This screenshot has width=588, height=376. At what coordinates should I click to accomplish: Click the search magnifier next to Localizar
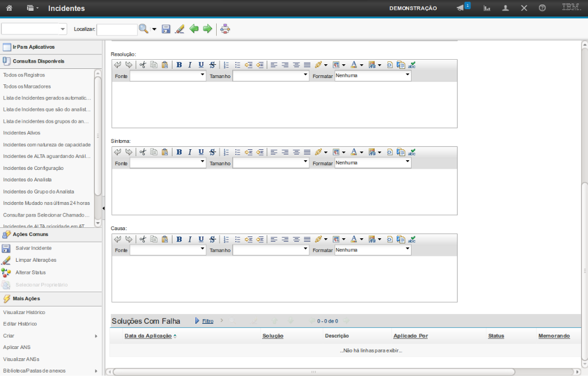pyautogui.click(x=143, y=29)
